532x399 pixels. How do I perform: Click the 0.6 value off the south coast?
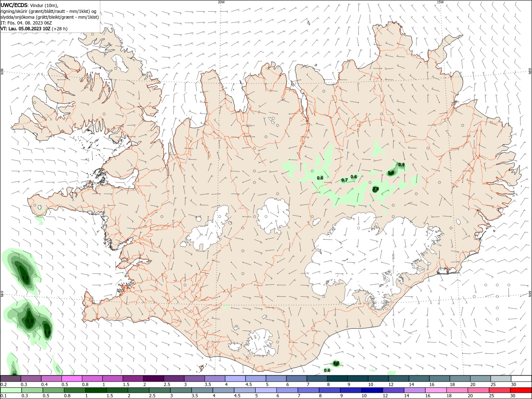click(327, 370)
